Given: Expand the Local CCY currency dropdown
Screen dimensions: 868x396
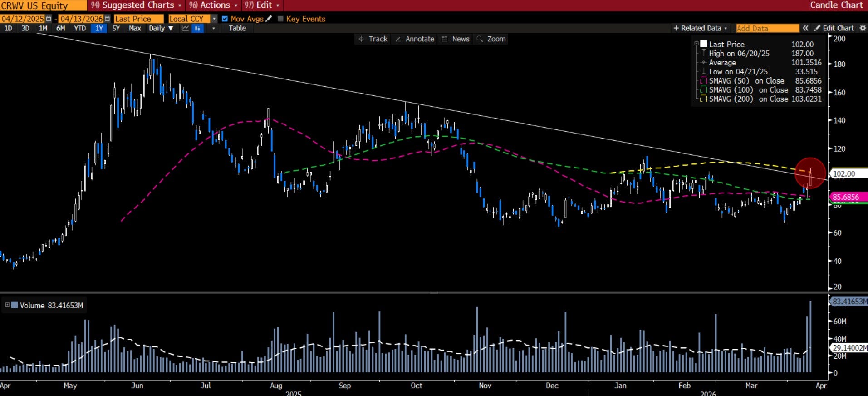Looking at the screenshot, I should coord(214,19).
